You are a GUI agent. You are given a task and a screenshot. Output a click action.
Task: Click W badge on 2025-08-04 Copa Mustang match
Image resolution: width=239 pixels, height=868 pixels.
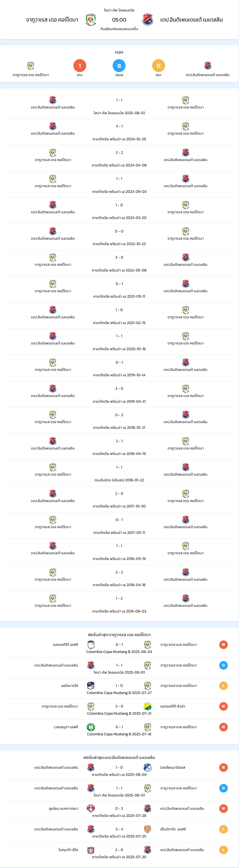tap(223, 645)
